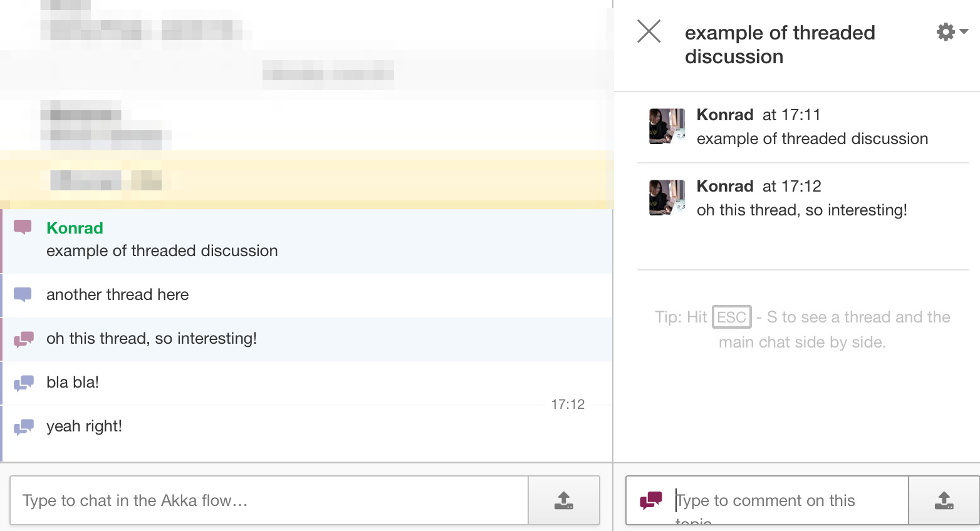Click Konrad's avatar on the 17:11 message
Screen dimensions: 980x531
point(667,126)
